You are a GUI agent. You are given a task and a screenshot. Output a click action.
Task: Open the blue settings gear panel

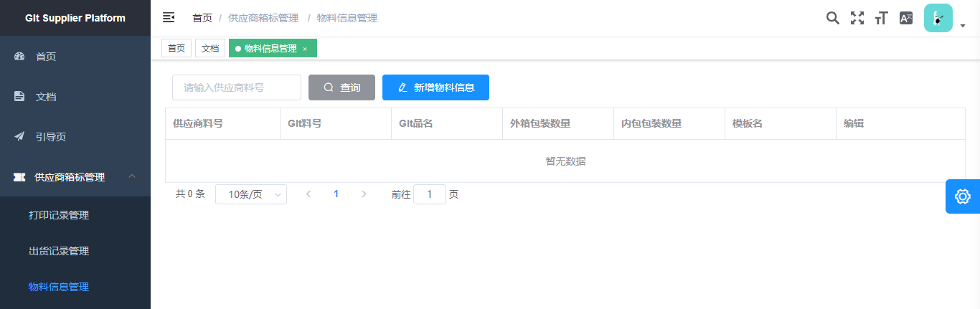(x=963, y=196)
